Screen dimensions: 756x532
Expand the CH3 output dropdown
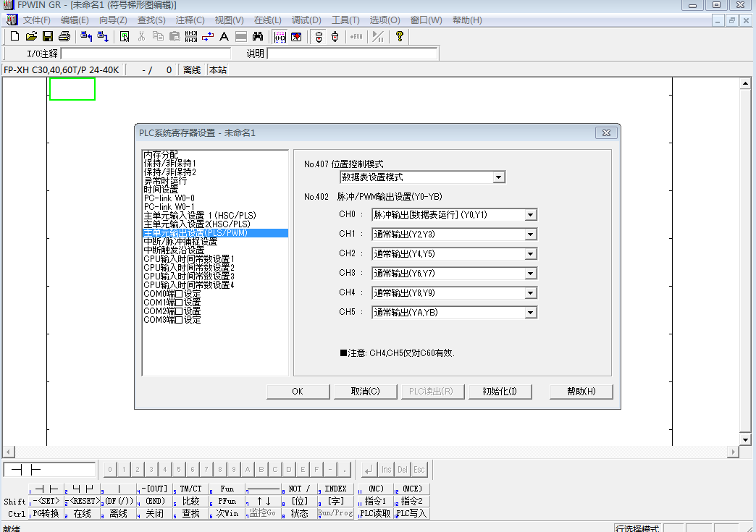pyautogui.click(x=530, y=274)
